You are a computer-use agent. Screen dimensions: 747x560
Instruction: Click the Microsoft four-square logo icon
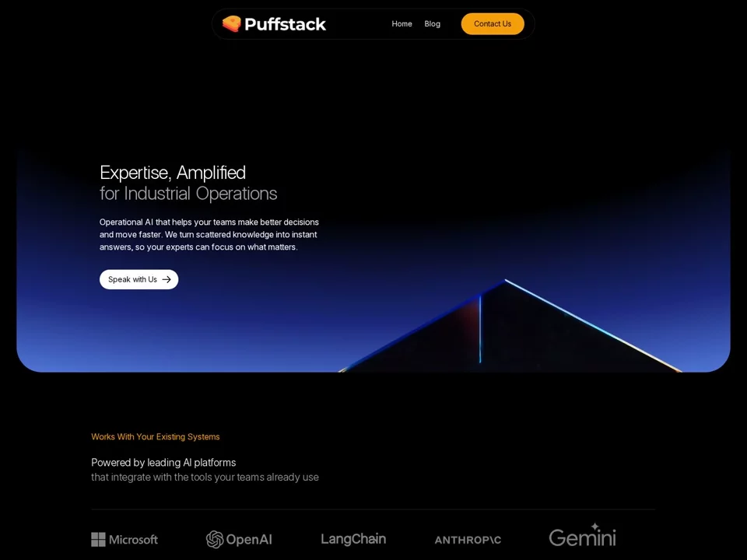(98, 540)
